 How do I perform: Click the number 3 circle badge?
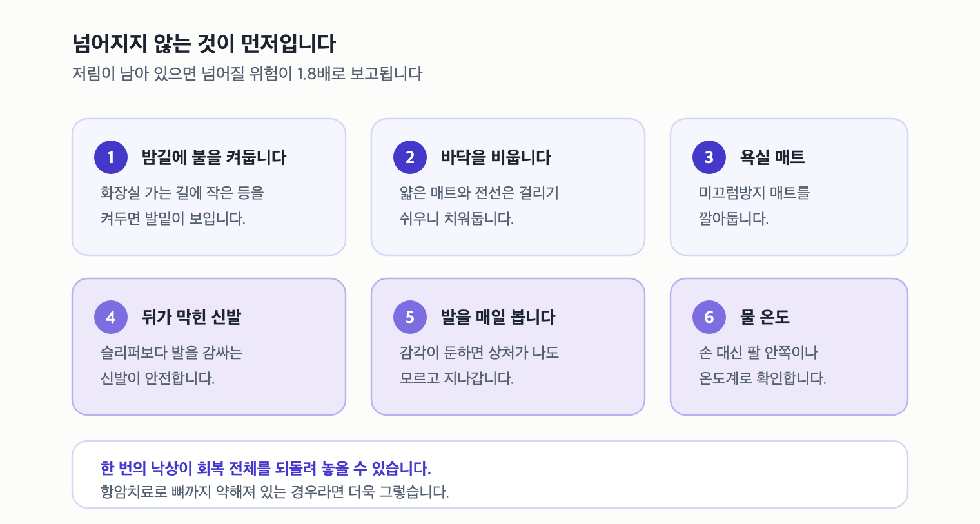tap(709, 157)
